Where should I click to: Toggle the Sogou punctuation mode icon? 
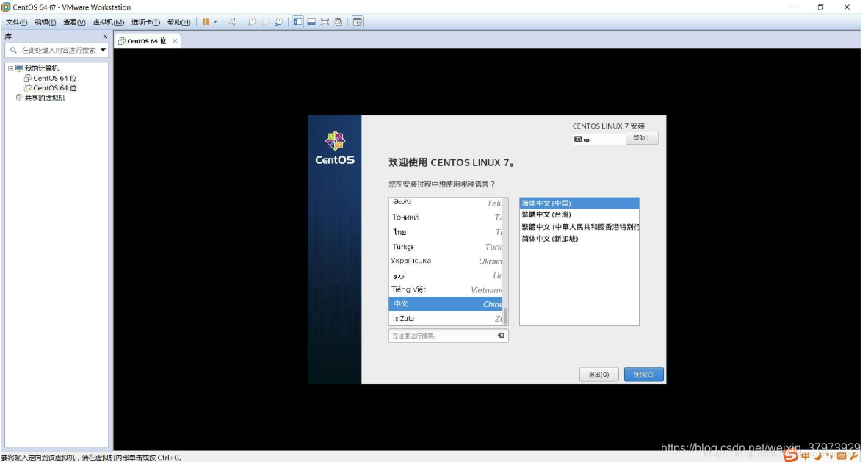pos(829,456)
